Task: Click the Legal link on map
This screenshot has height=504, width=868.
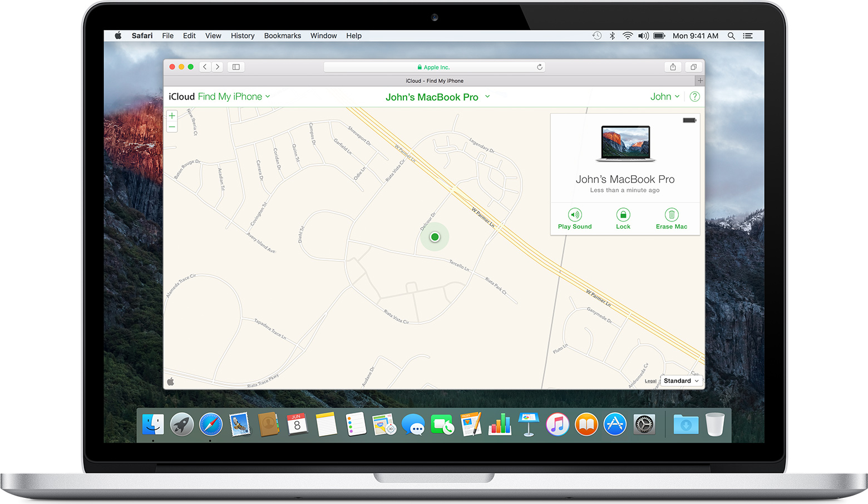Action: pos(650,381)
